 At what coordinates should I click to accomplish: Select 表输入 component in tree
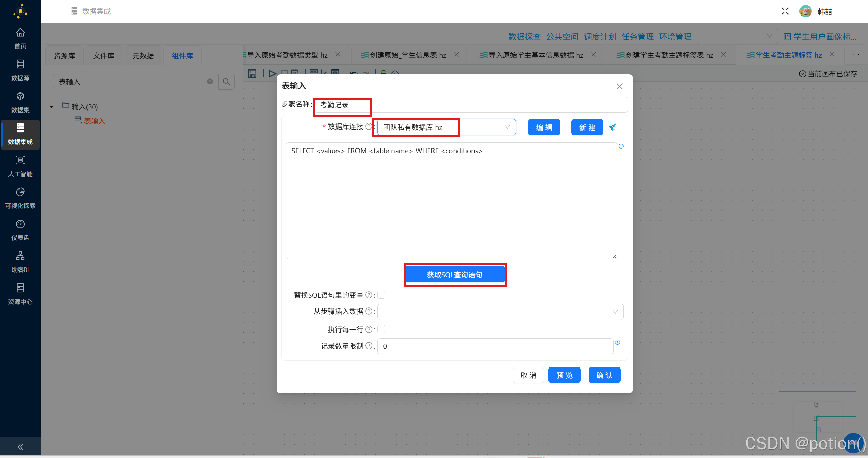(94, 121)
